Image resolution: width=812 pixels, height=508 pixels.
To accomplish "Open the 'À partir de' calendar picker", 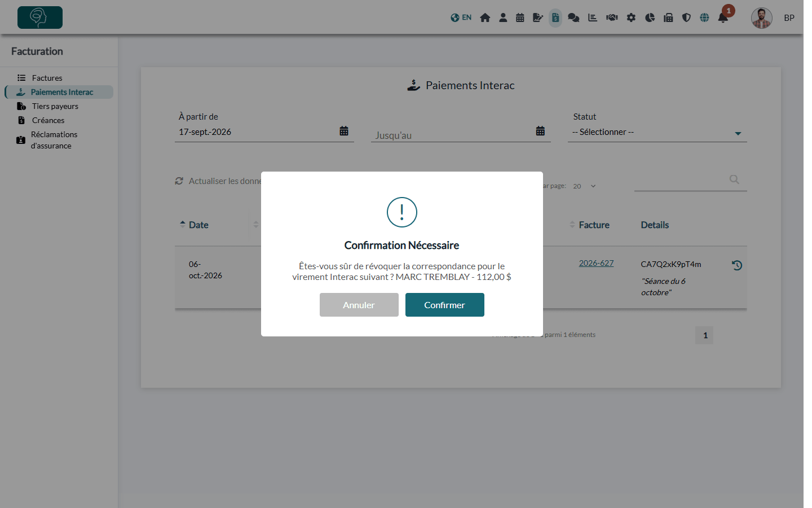I will point(344,131).
